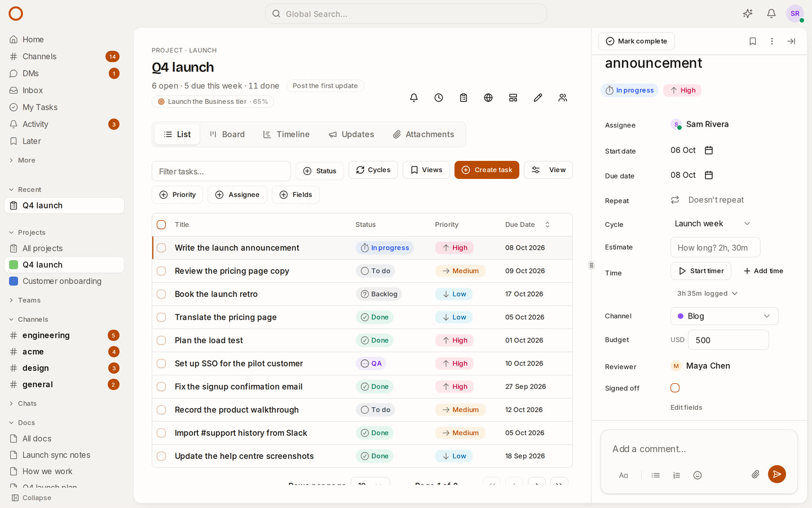Insert an emoji in the comment box
812x508 pixels.
click(x=698, y=475)
